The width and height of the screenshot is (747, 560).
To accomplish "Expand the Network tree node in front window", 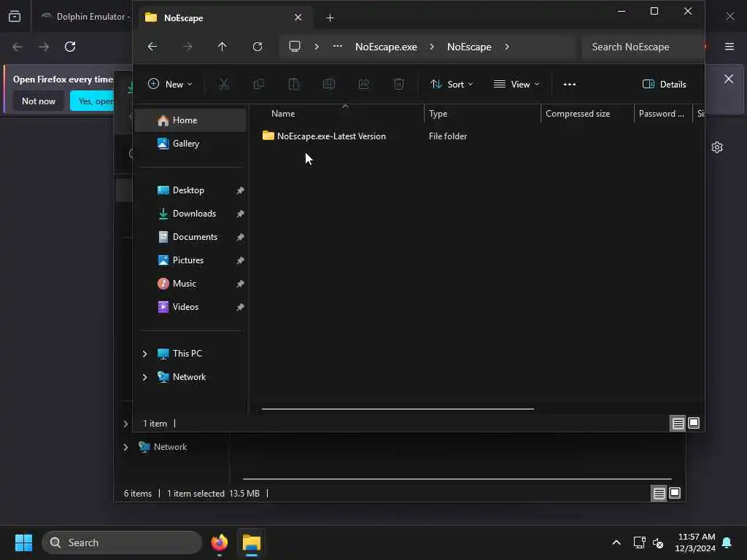I will click(x=145, y=377).
